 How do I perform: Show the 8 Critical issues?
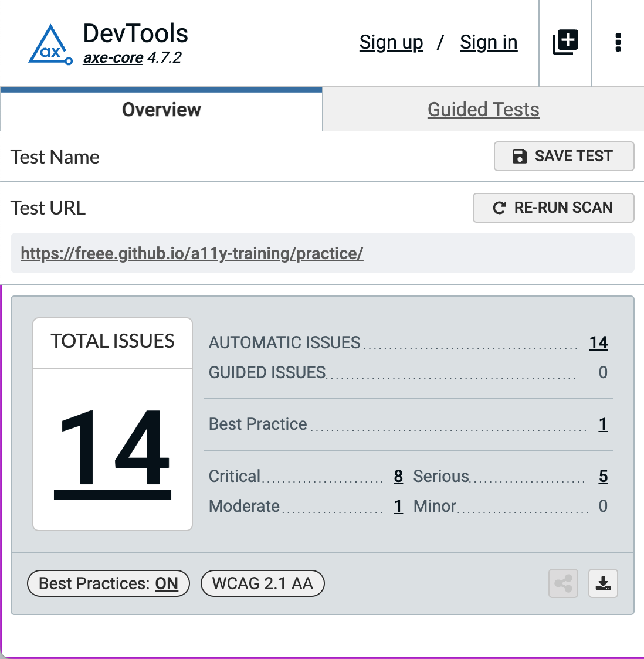click(x=398, y=476)
